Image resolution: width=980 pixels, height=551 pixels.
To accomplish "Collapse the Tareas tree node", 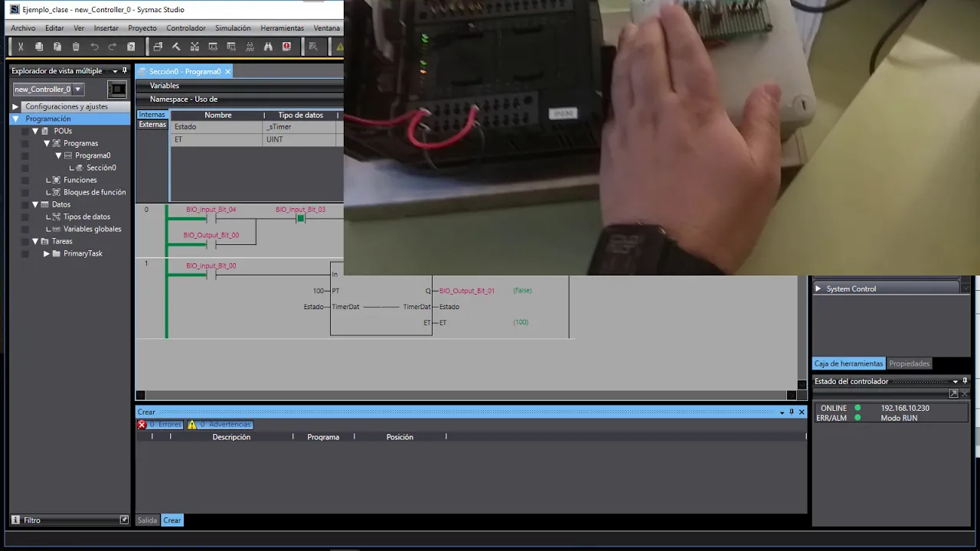I will [35, 241].
